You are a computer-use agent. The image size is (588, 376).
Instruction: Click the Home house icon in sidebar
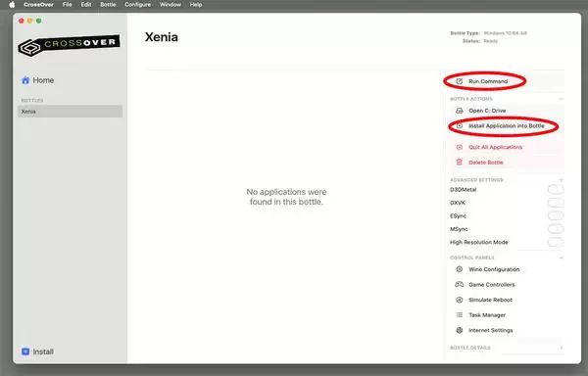25,80
